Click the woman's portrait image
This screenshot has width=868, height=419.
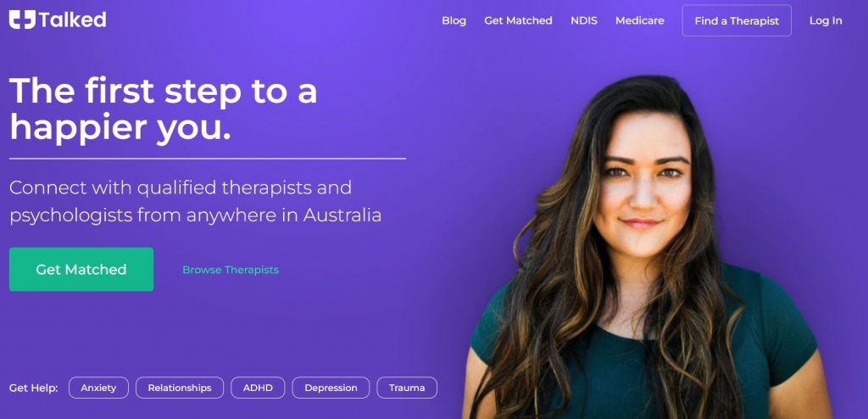[x=647, y=247]
